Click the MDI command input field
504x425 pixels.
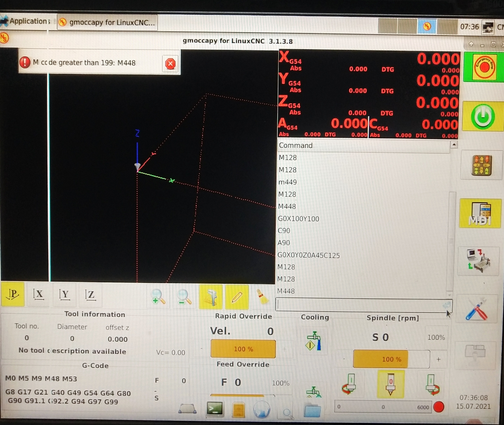click(364, 305)
